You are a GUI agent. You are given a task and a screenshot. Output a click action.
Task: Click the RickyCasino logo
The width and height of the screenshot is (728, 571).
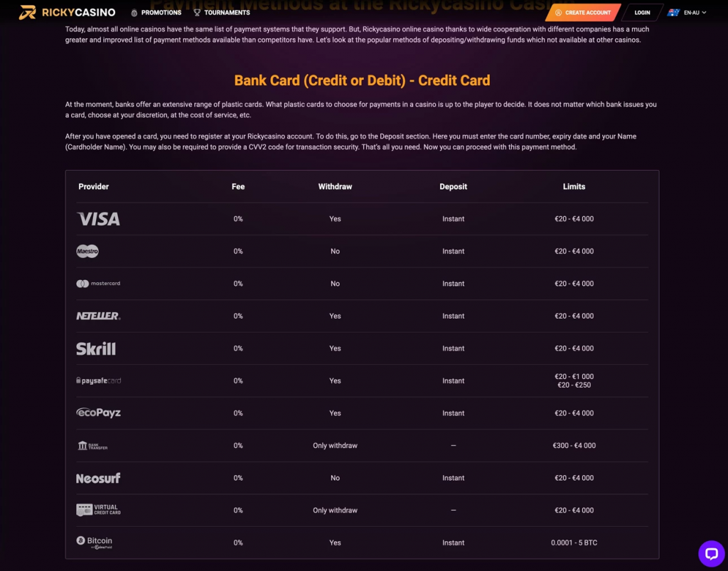click(67, 13)
